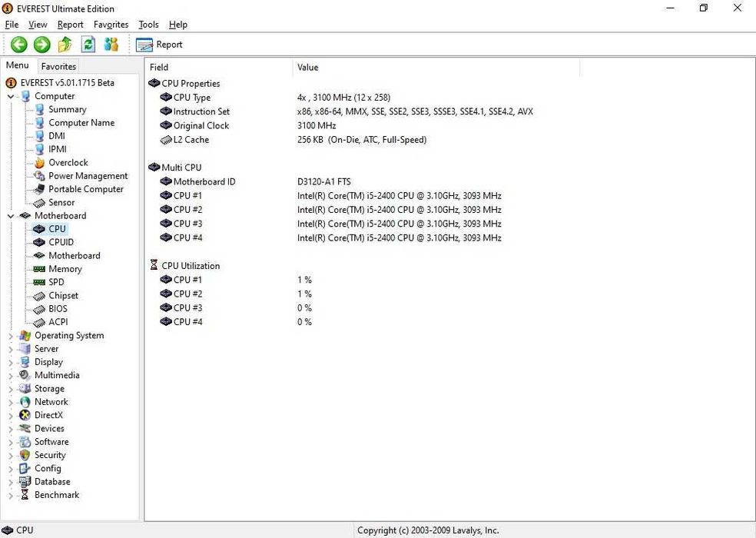
Task: Expand the Operating System node
Action: 11,336
